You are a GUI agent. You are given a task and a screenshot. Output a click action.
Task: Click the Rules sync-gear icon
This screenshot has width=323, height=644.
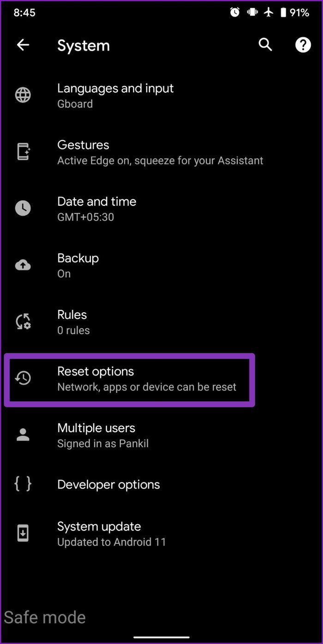(x=23, y=322)
